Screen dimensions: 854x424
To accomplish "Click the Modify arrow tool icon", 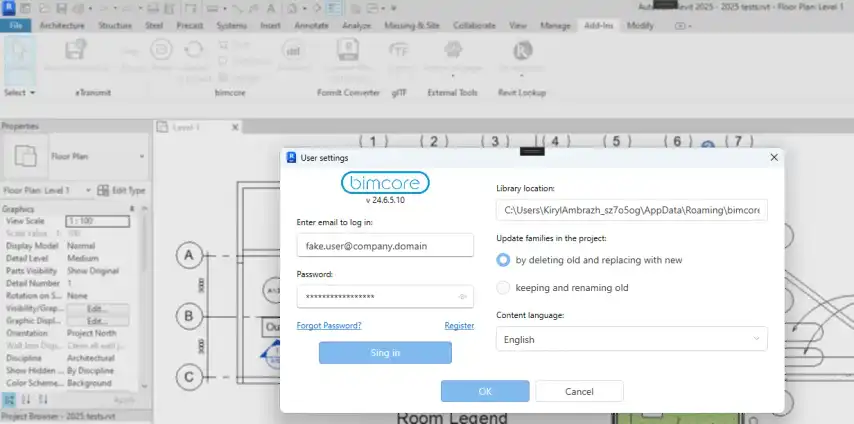I will pyautogui.click(x=20, y=53).
